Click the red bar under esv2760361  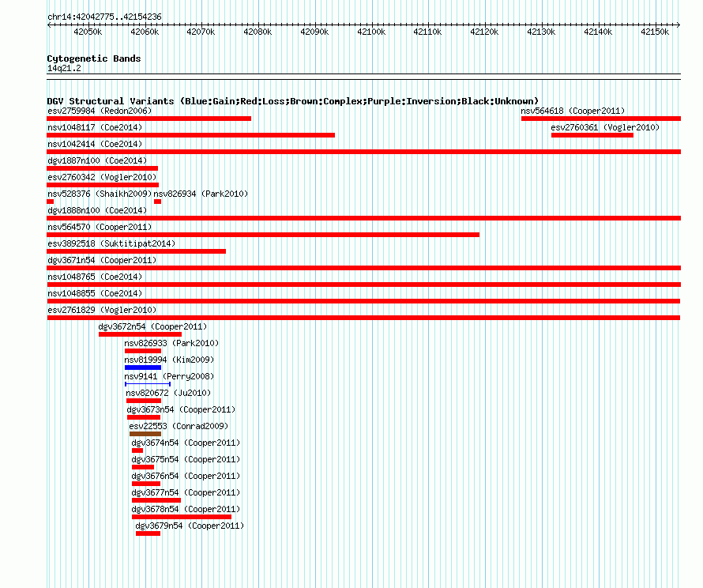click(592, 135)
